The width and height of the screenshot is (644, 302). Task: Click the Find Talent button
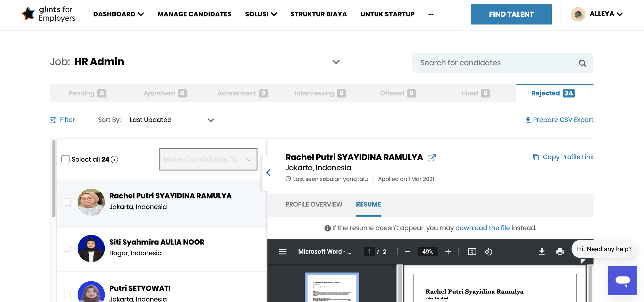click(511, 14)
